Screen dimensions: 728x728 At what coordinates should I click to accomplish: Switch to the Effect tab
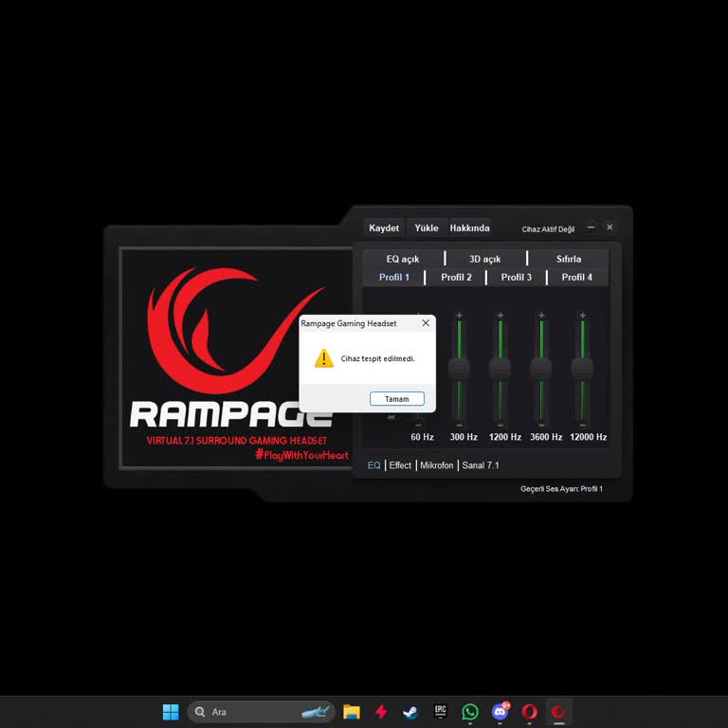pyautogui.click(x=400, y=465)
